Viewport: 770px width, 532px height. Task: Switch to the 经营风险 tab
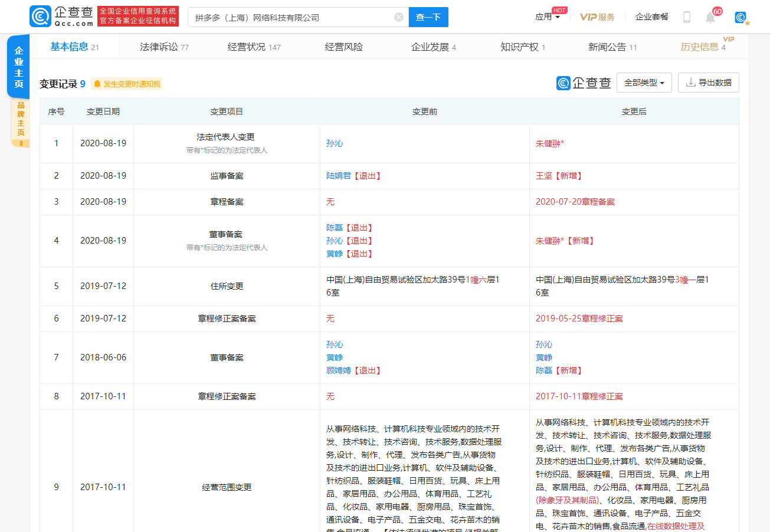tap(344, 47)
